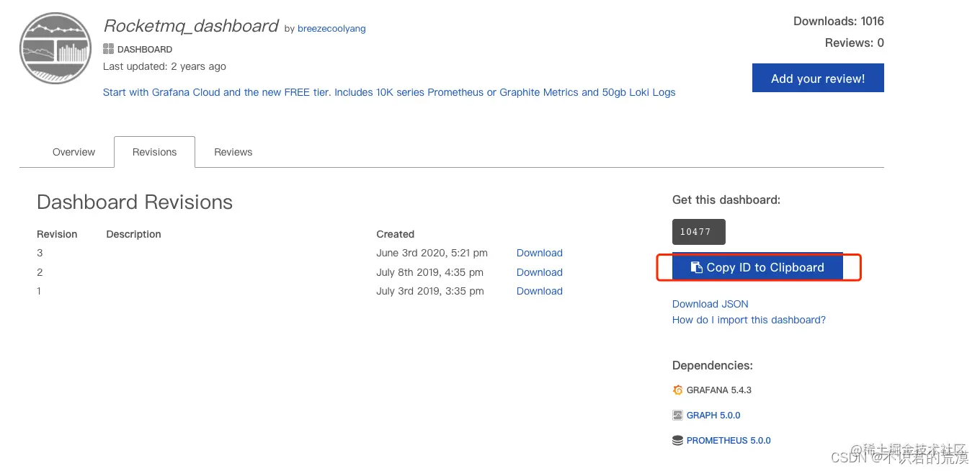
Task: Click the Dashboard Revisions heading
Action: tap(135, 202)
